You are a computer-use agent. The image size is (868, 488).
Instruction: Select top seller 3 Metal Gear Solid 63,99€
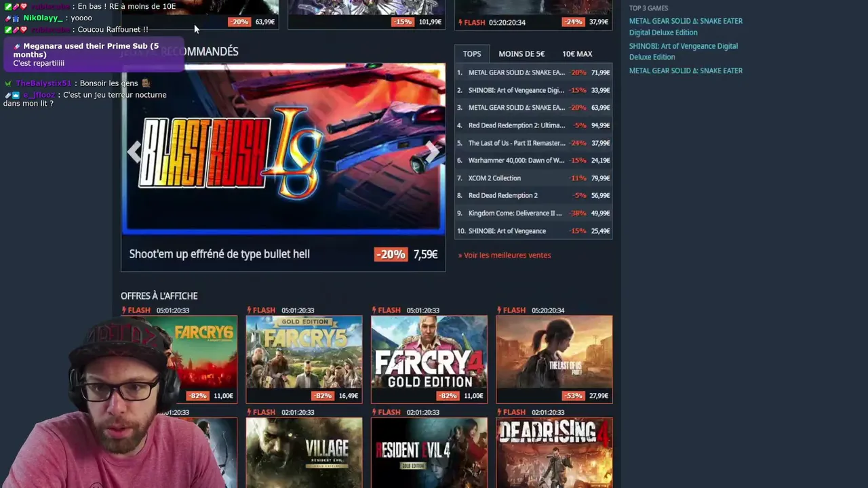(x=534, y=108)
